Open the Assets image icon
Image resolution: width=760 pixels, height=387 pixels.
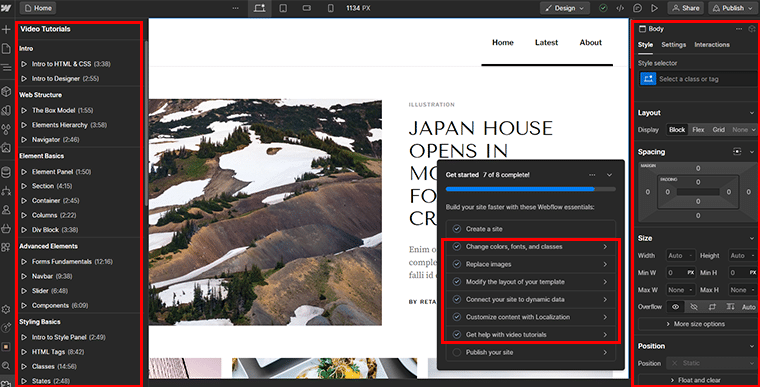(6, 147)
